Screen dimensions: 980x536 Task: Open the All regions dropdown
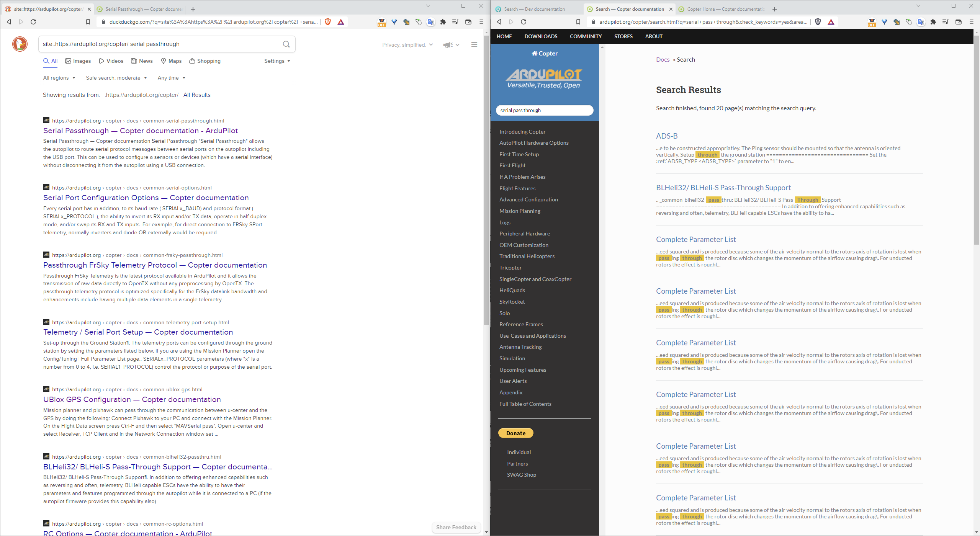tap(59, 78)
